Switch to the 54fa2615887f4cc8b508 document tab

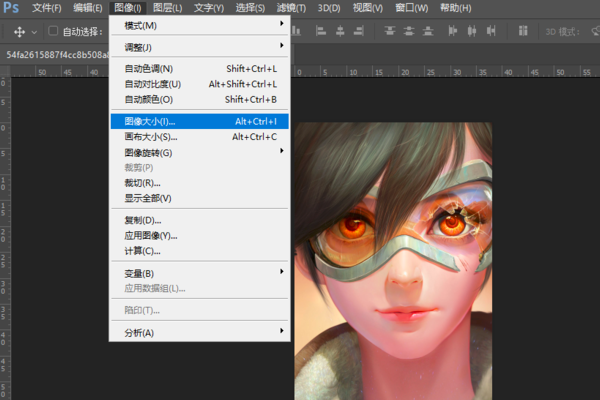pos(57,55)
